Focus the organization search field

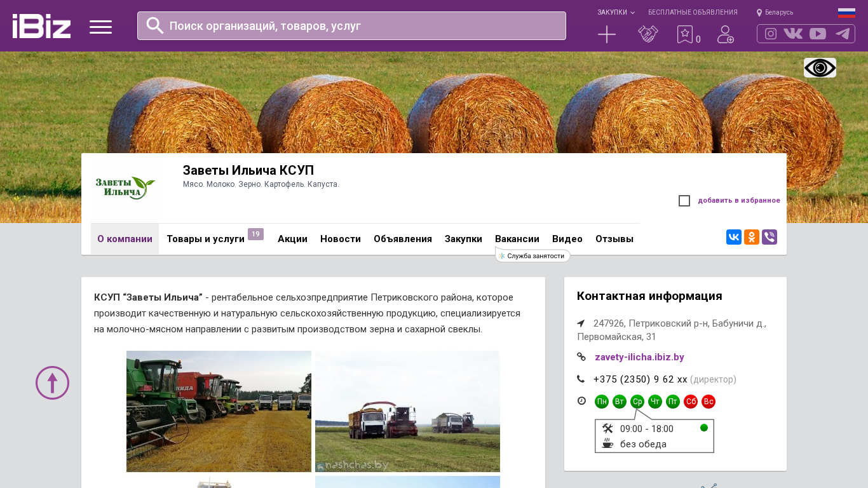coord(351,26)
